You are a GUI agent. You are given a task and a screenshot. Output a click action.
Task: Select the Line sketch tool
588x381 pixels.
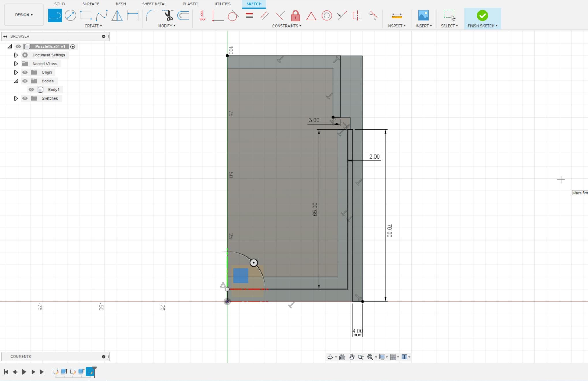(x=55, y=15)
